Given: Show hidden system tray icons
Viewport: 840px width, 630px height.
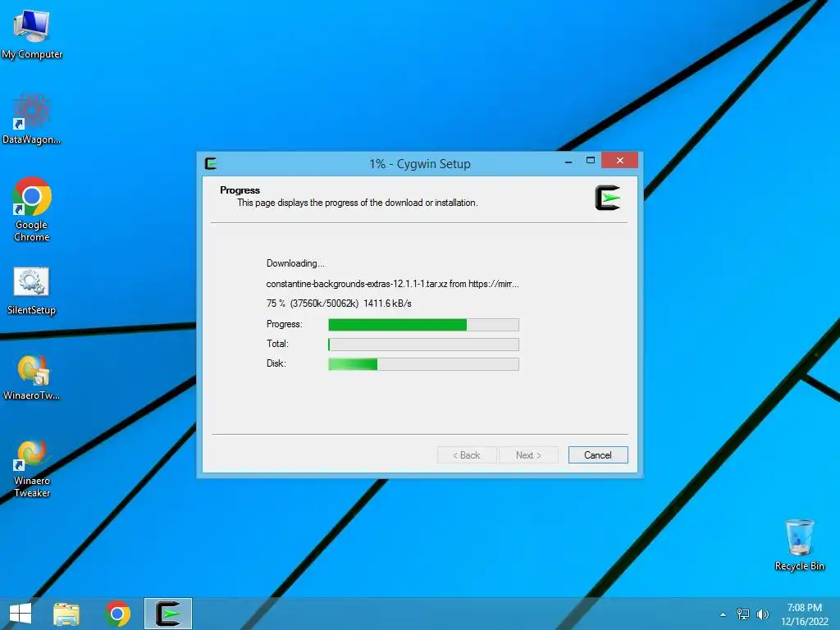Looking at the screenshot, I should [x=724, y=614].
